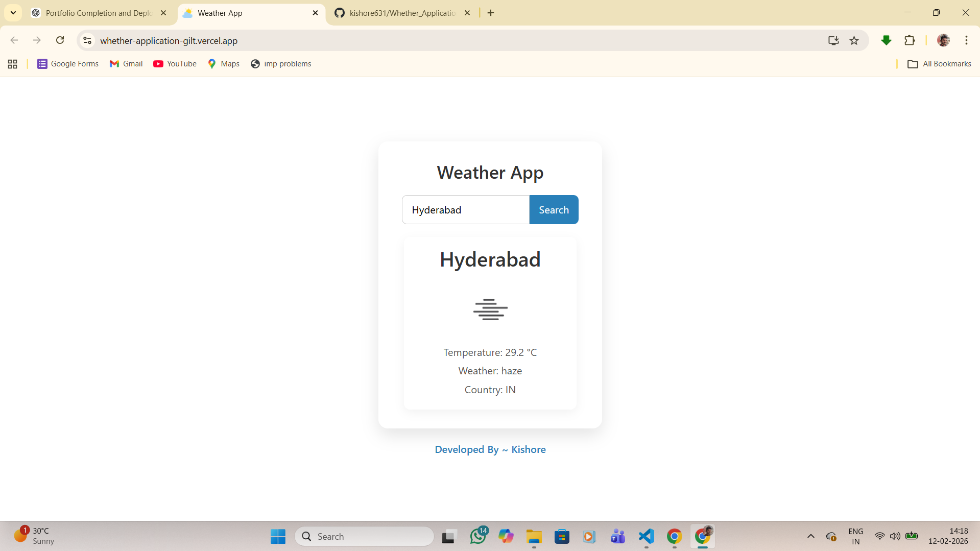Viewport: 980px width, 551px height.
Task: Click inside the Hyderabad city input field
Action: (x=465, y=209)
